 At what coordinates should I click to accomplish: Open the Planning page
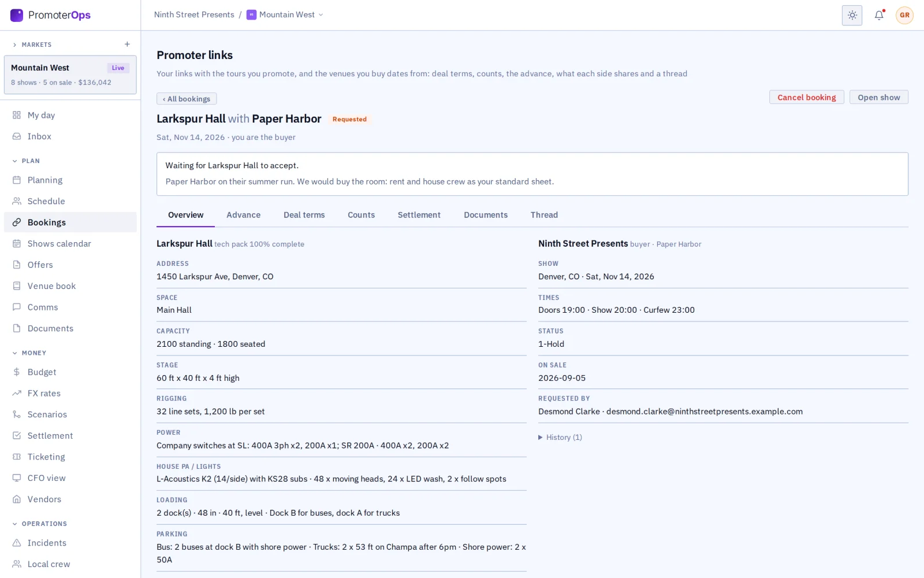(x=70, y=180)
